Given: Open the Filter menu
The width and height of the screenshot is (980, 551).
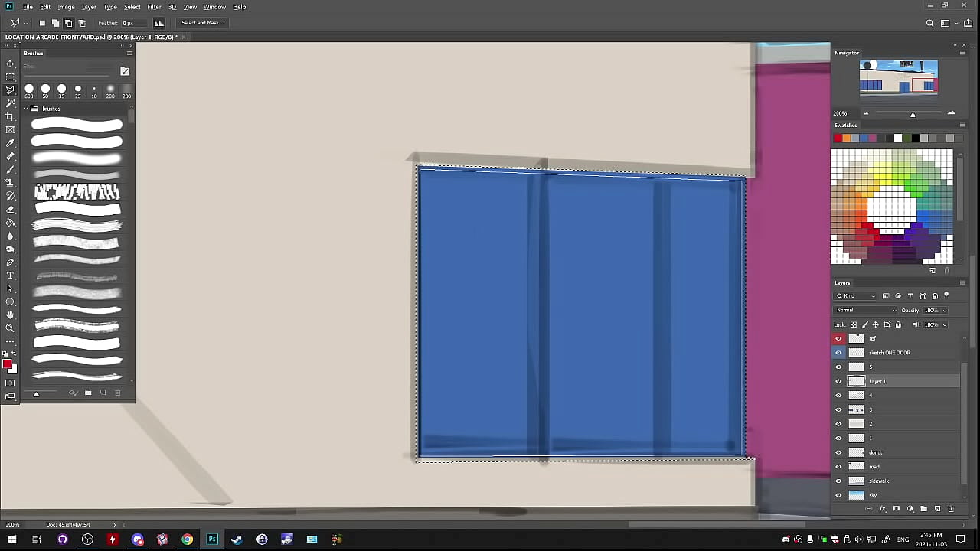Looking at the screenshot, I should click(154, 7).
